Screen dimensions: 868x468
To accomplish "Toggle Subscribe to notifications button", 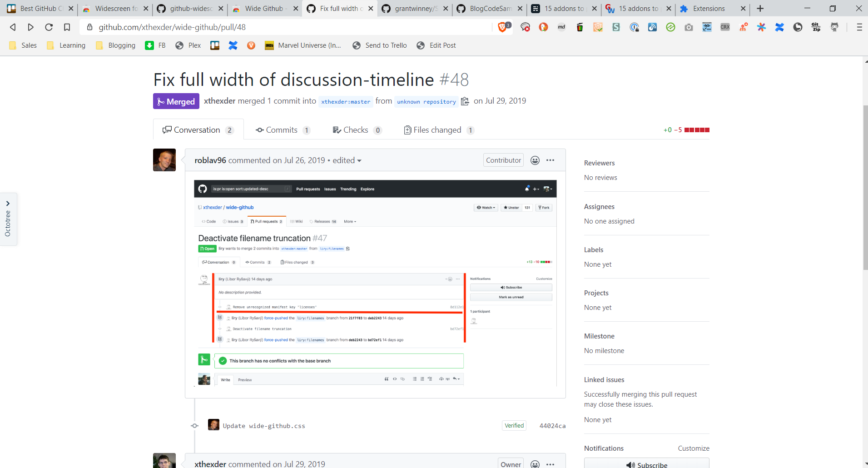I will [646, 464].
